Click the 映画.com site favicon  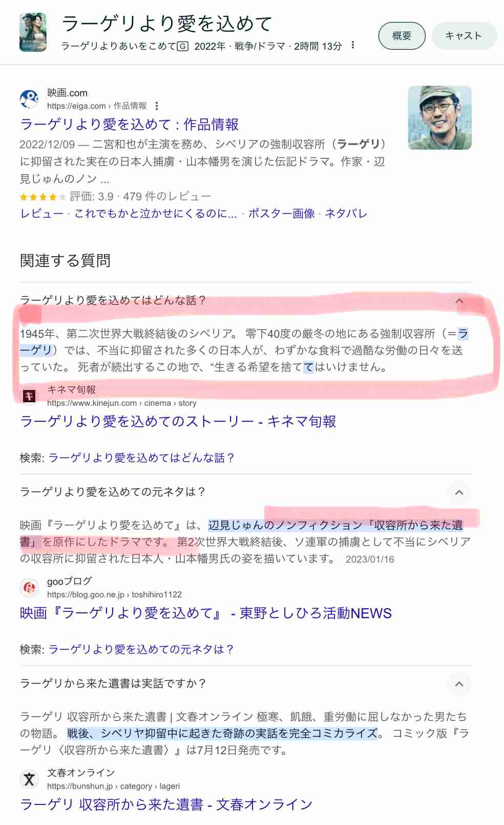(29, 99)
